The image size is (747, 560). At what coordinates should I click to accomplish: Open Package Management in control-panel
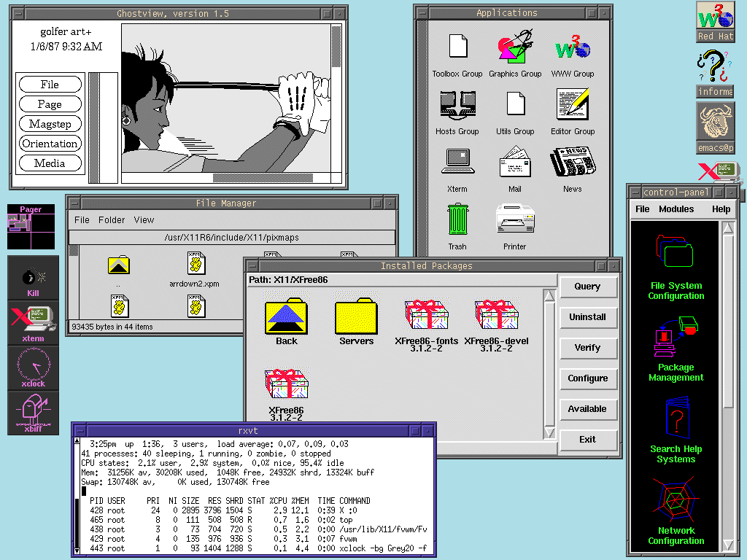(676, 336)
